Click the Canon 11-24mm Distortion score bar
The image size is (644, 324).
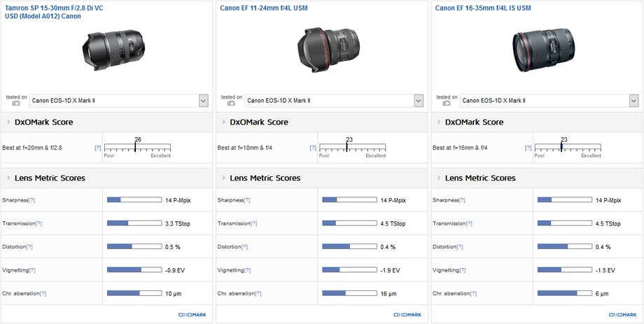349,247
